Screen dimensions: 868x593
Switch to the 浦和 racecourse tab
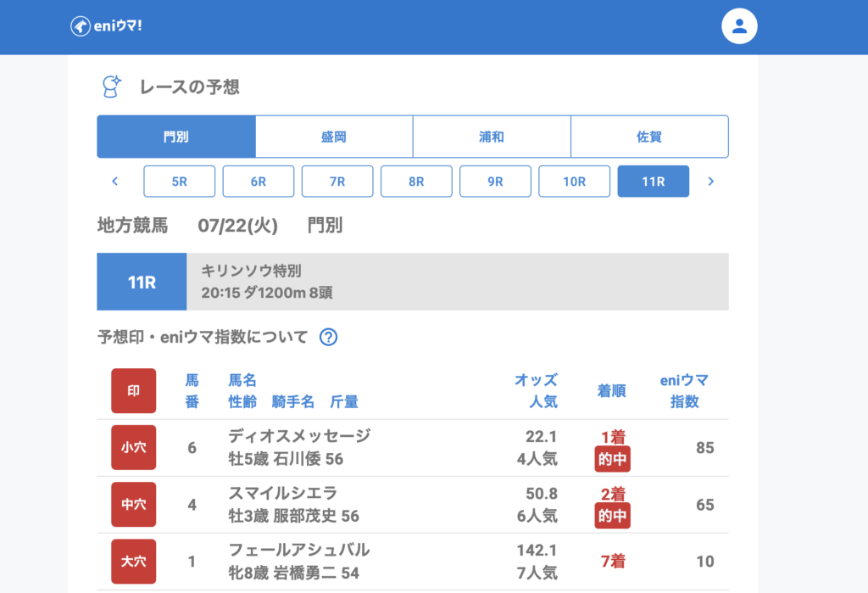[492, 137]
